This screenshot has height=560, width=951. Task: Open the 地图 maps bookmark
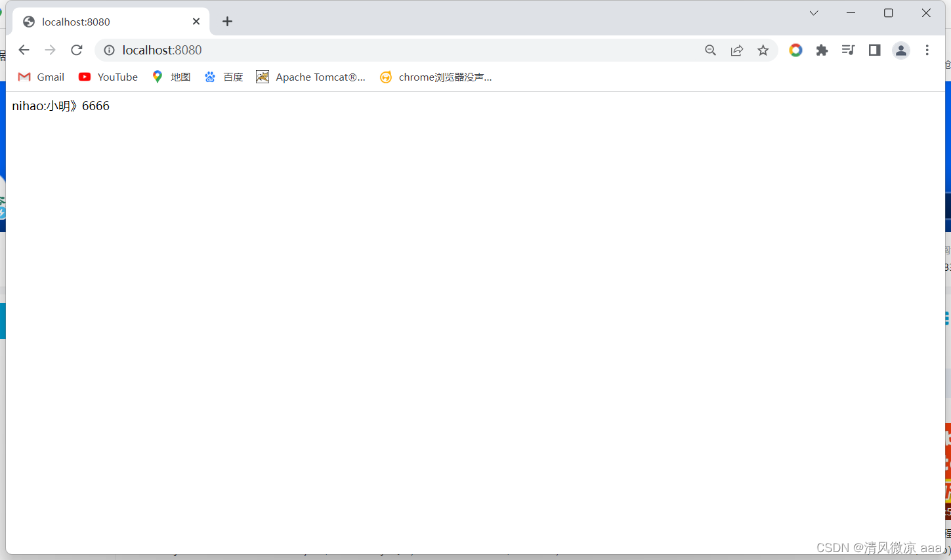[x=171, y=77]
